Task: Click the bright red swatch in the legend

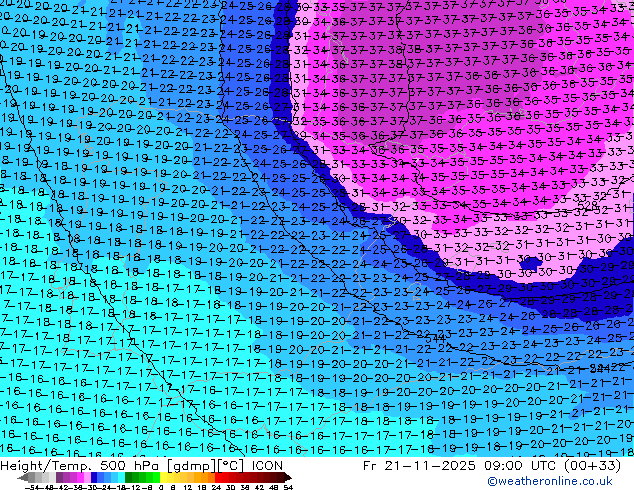Action: 218,477
